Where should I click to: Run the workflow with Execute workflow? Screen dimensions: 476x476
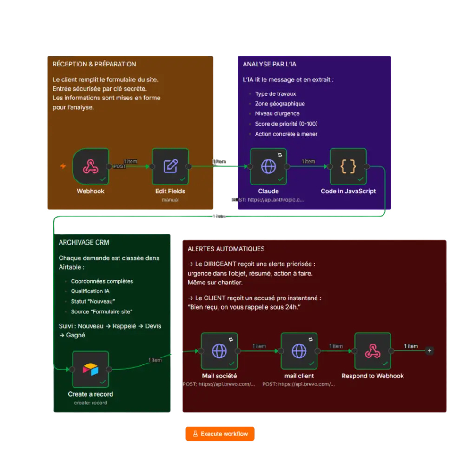tap(220, 434)
